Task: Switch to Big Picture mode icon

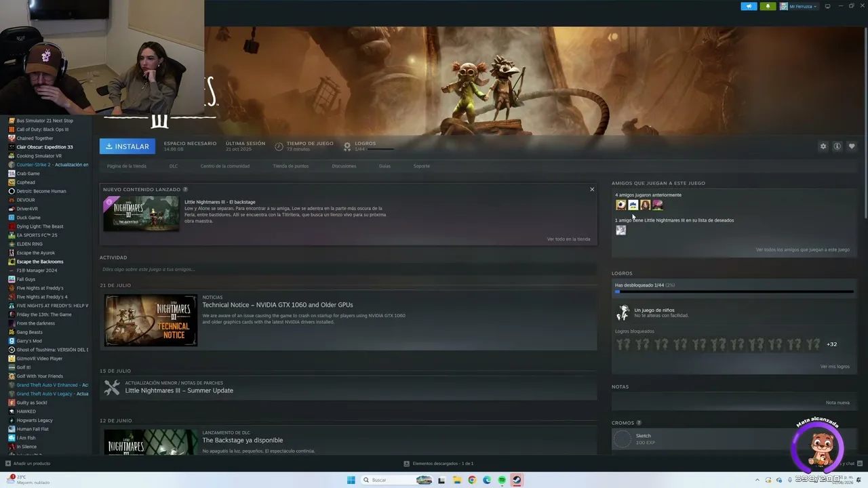Action: click(827, 6)
